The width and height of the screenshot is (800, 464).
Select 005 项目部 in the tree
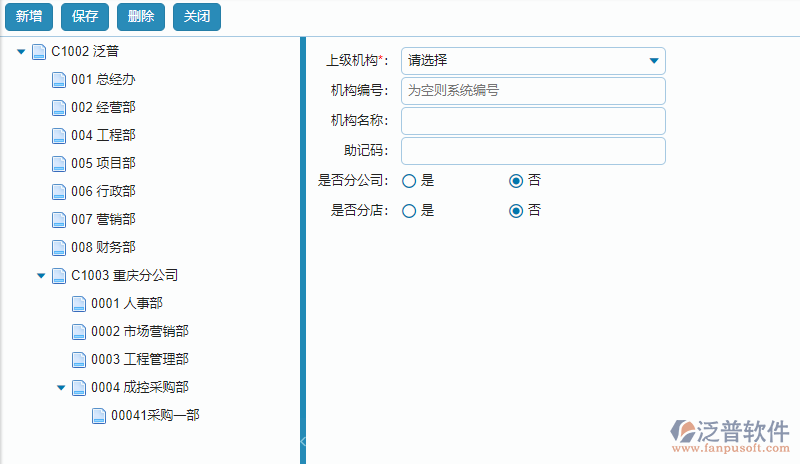pyautogui.click(x=103, y=163)
